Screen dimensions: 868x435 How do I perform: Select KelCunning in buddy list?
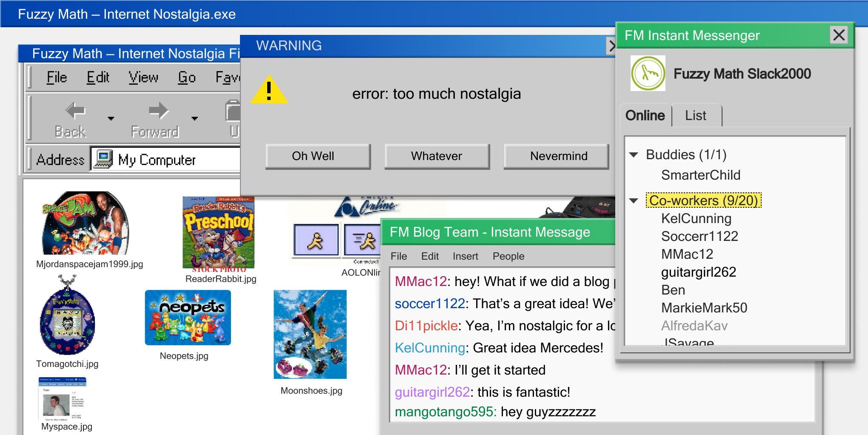696,218
